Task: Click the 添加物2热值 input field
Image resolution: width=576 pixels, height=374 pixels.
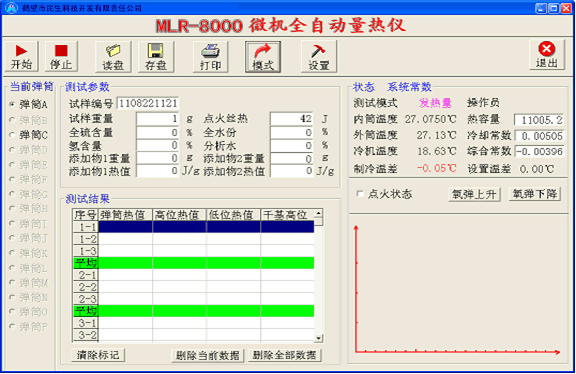Action: (292, 171)
